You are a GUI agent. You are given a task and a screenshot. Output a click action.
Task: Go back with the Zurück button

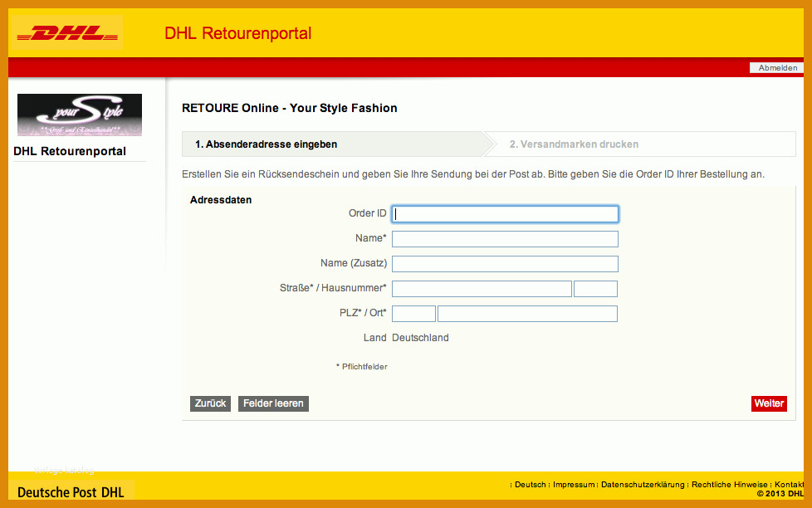(x=210, y=403)
